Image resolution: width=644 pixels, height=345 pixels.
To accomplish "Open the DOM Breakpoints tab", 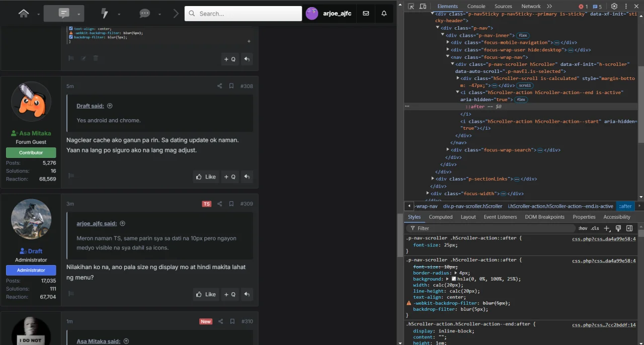I will pos(544,217).
